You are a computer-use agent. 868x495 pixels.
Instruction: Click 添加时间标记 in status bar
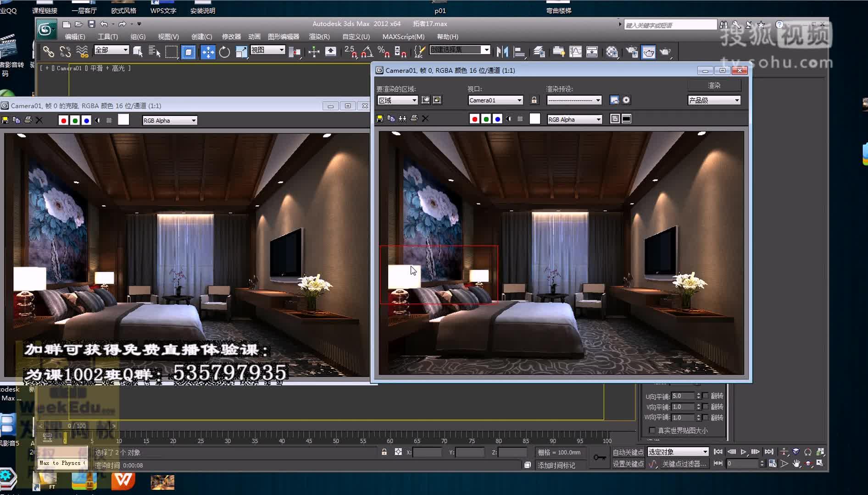pyautogui.click(x=556, y=465)
